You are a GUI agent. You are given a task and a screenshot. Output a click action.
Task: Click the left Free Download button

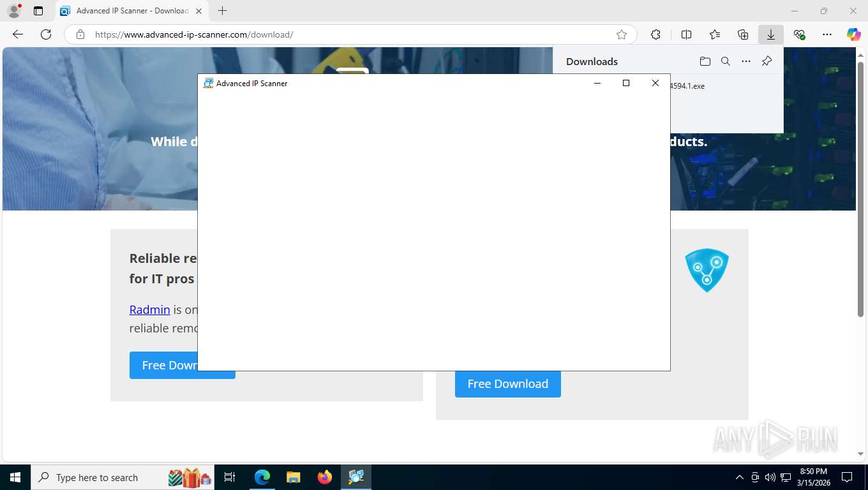tap(163, 365)
